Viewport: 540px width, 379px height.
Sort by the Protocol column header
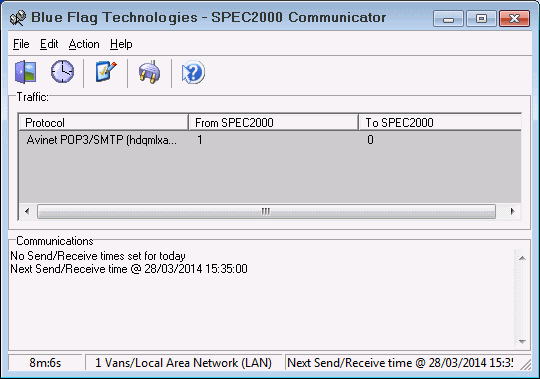click(103, 123)
